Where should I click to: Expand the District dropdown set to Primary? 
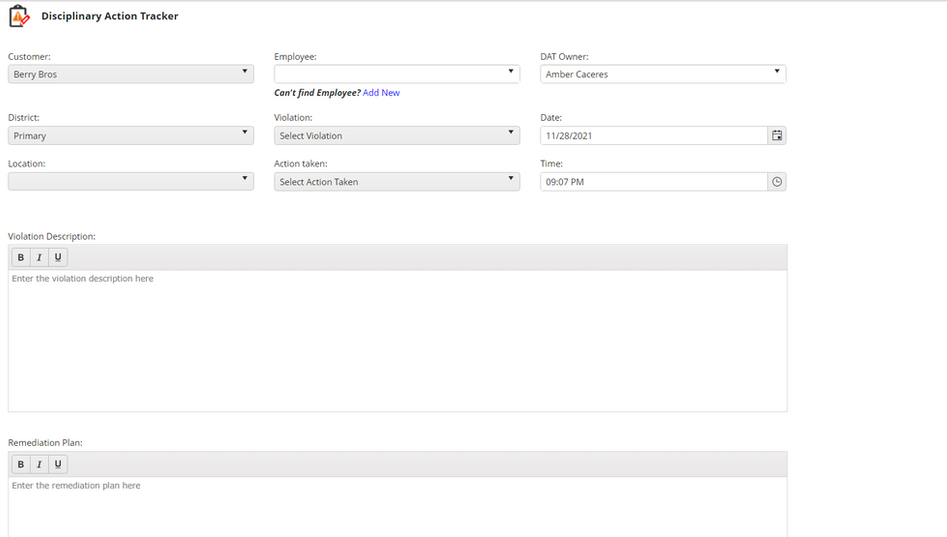coord(130,135)
